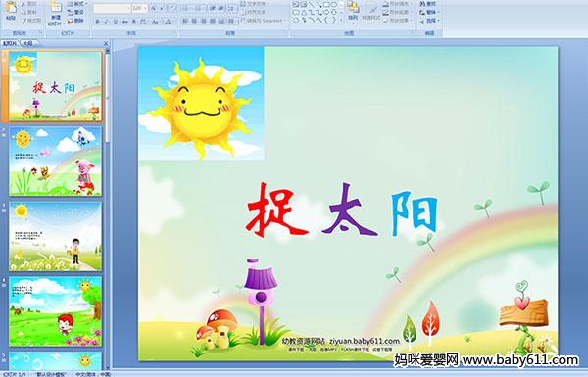Select the oval shape in shapes gallery
Viewport: 588px width, 377px height.
point(333,5)
